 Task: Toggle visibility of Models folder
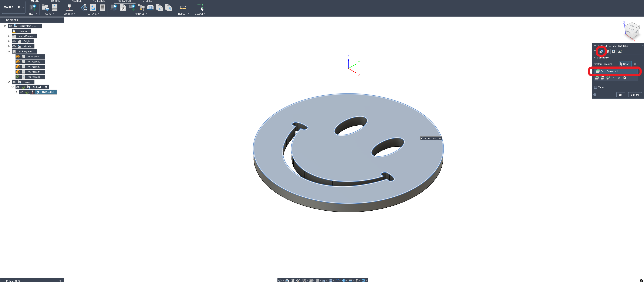pyautogui.click(x=14, y=47)
